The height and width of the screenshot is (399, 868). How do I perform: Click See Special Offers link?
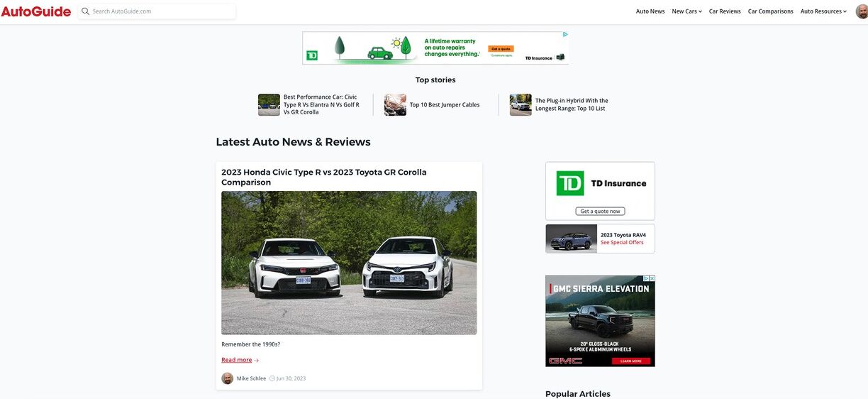[622, 243]
